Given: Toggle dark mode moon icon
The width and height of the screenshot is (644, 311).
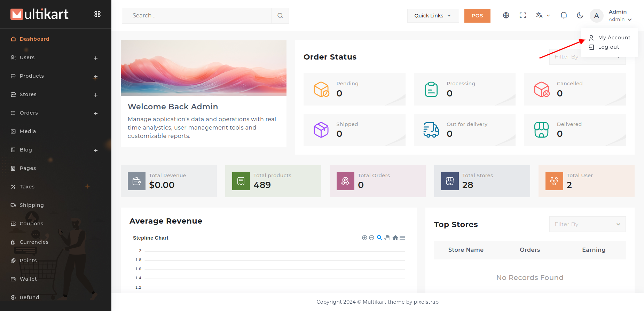Looking at the screenshot, I should [x=580, y=15].
